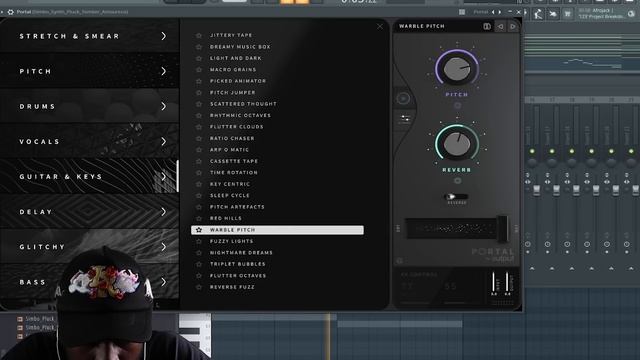Expand the Stretch & Smear category chevron
This screenshot has width=640, height=360.
(164, 36)
